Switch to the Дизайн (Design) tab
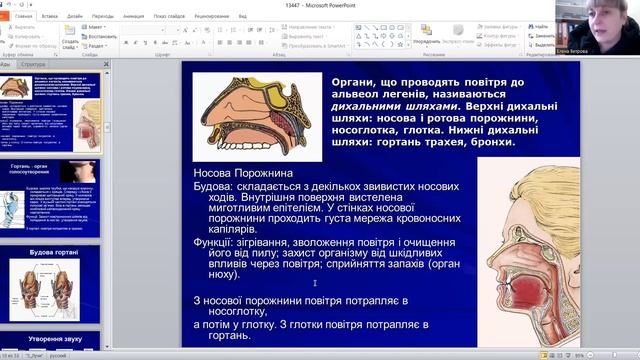The image size is (640, 360). pyautogui.click(x=75, y=16)
